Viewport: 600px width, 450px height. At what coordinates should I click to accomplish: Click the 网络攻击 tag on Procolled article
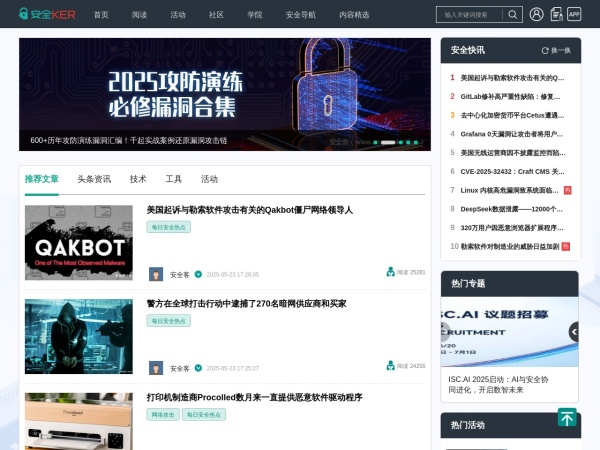pos(163,414)
